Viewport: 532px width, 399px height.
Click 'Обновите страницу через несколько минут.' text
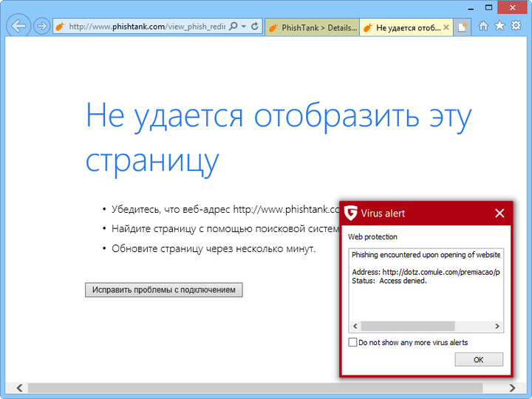214,249
